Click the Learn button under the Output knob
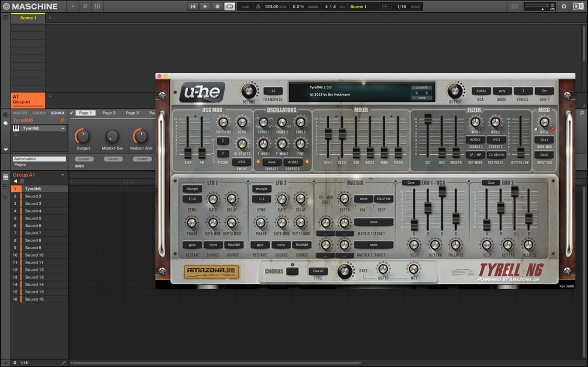Viewport: 588px width, 367px height. pos(84,158)
